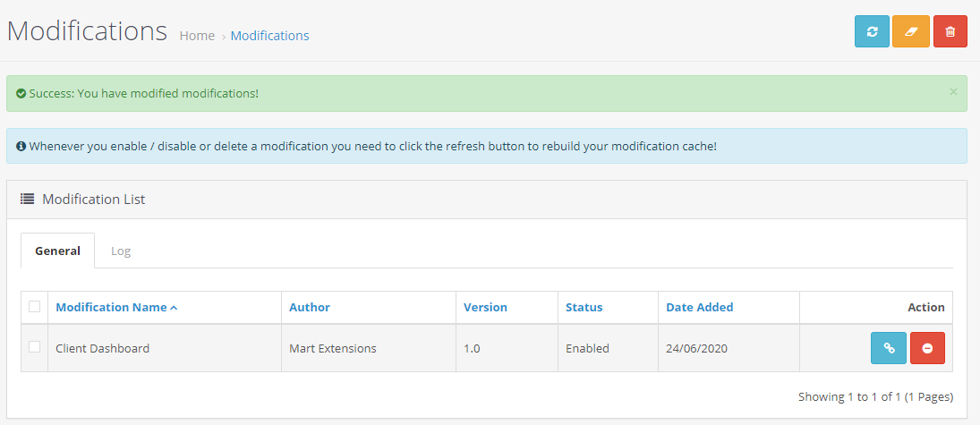Open the Modifications breadcrumb link
The width and height of the screenshot is (980, 425).
tap(269, 36)
